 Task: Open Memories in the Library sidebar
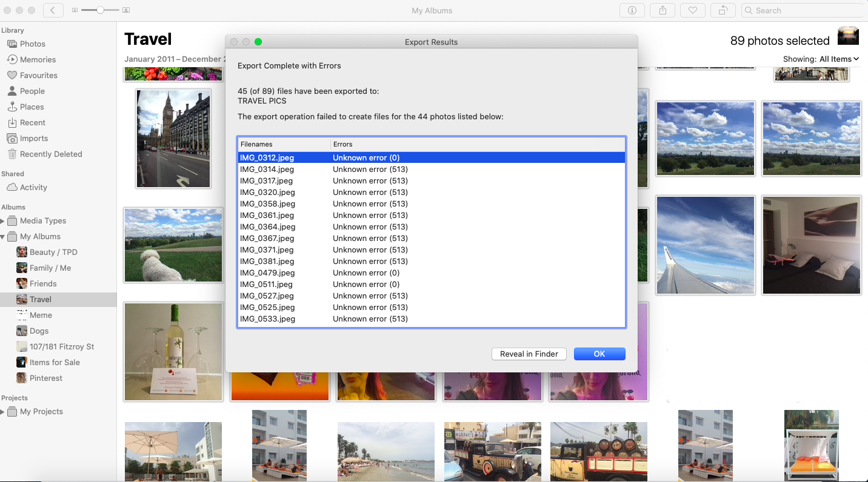(x=38, y=59)
